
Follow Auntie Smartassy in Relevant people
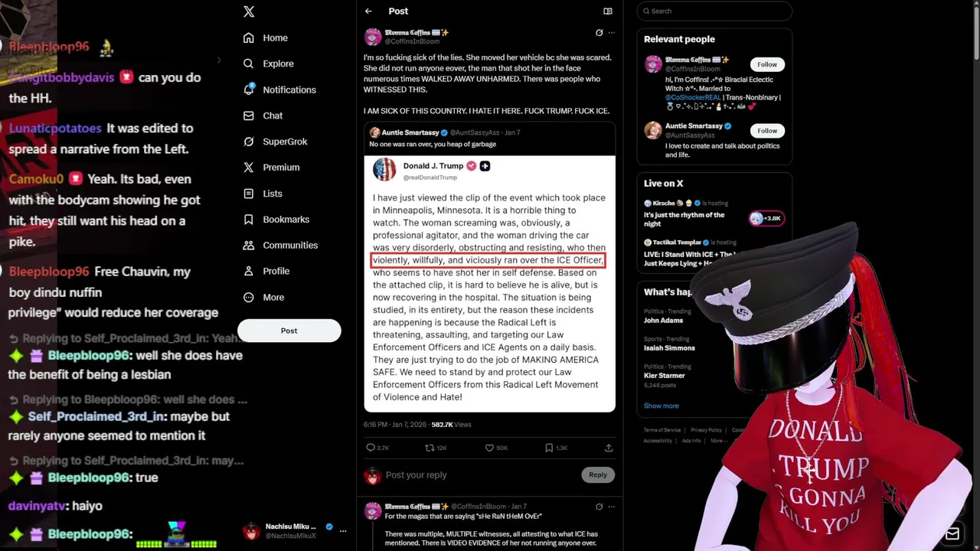click(767, 130)
